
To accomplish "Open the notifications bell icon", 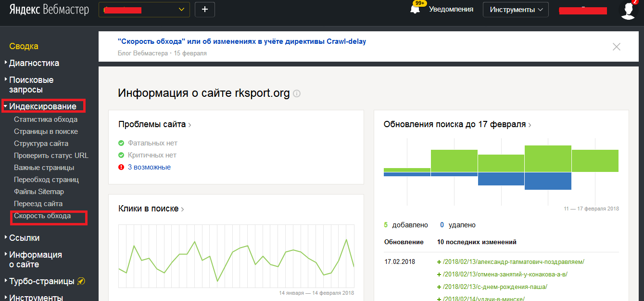I will coord(415,9).
